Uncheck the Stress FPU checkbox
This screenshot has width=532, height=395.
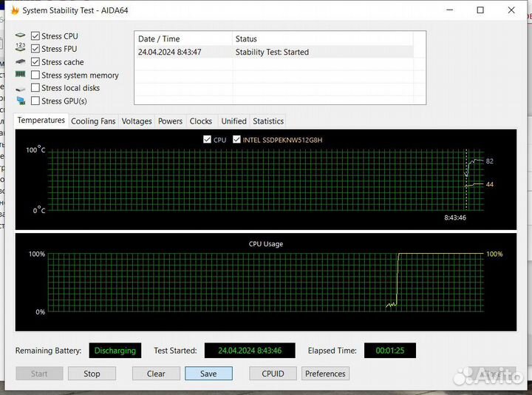point(35,49)
